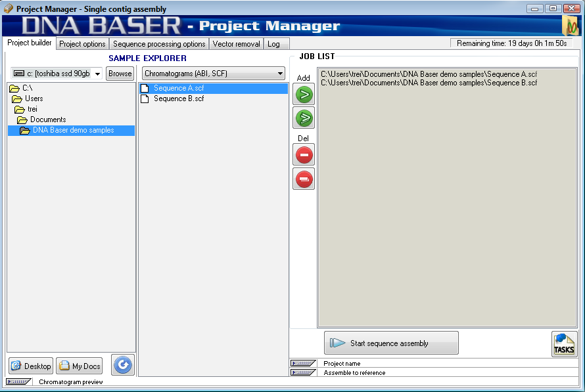Select Sequence A.scf in the file list
Viewport: 585px width, 392px height.
[x=214, y=88]
